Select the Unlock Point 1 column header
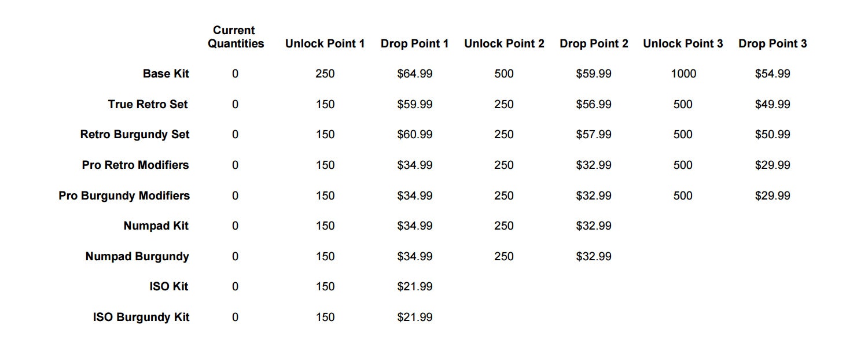 (325, 44)
